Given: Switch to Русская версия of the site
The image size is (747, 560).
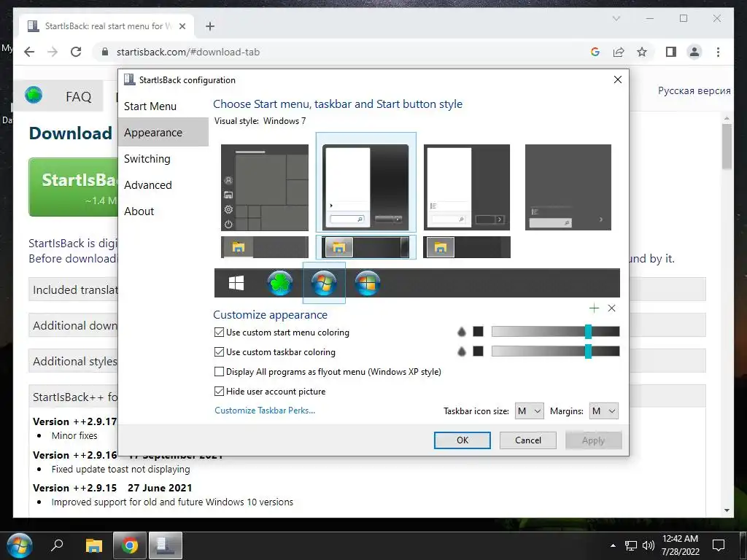Looking at the screenshot, I should pos(694,90).
